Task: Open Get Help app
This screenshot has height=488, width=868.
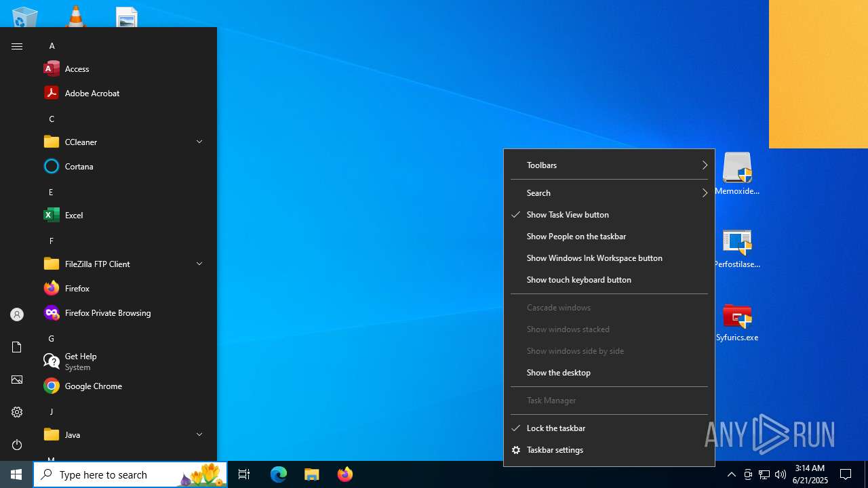Action: tap(125, 361)
